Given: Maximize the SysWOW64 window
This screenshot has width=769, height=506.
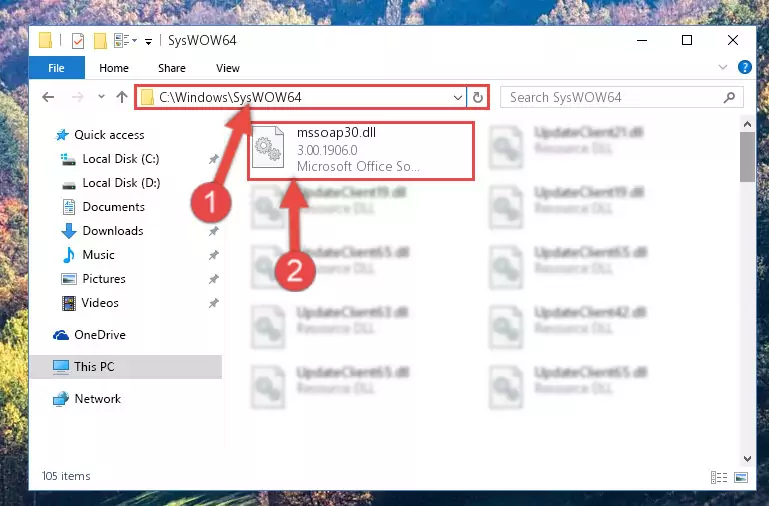Looking at the screenshot, I should coord(687,40).
